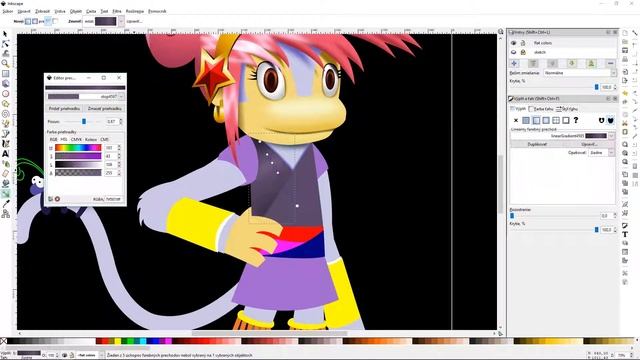Open the zoom percentage field in status bar
The height and width of the screenshot is (360, 640).
622,355
